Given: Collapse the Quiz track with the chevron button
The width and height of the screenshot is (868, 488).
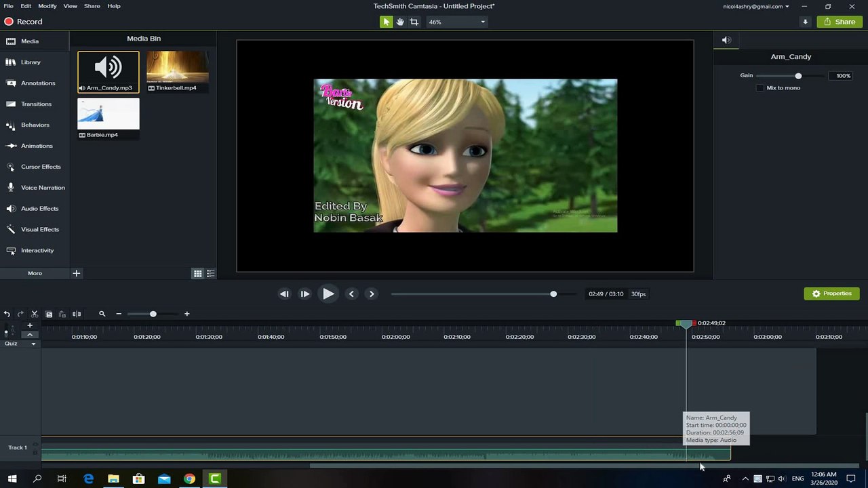Looking at the screenshot, I should 30,335.
